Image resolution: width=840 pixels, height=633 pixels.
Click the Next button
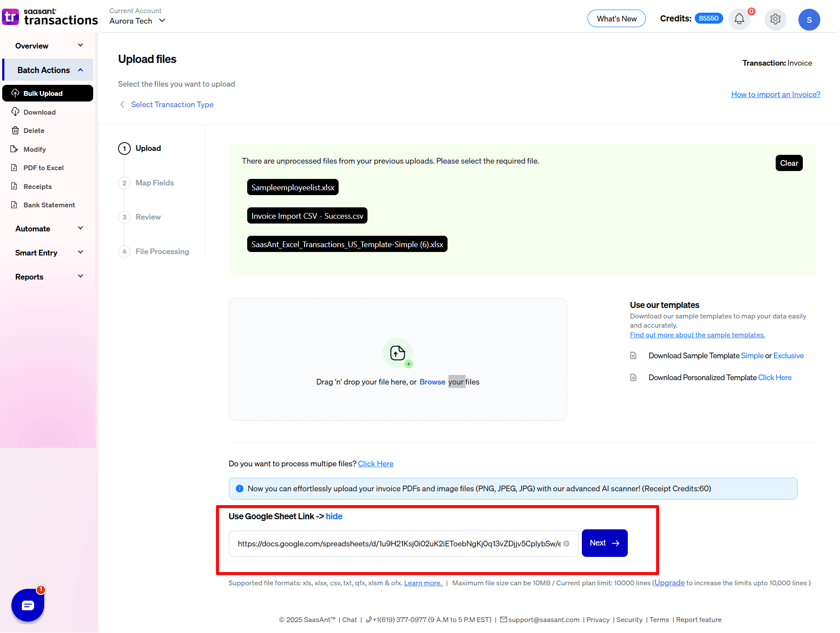[605, 543]
